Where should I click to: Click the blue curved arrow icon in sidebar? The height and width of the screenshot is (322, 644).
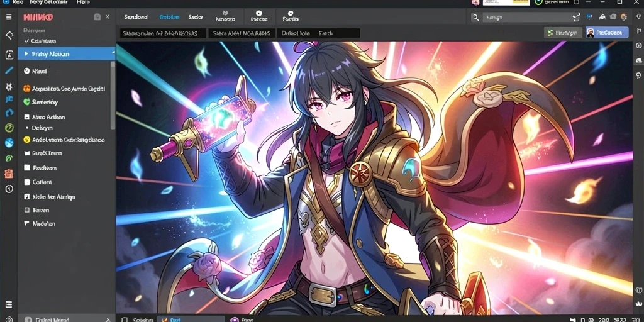[x=9, y=113]
